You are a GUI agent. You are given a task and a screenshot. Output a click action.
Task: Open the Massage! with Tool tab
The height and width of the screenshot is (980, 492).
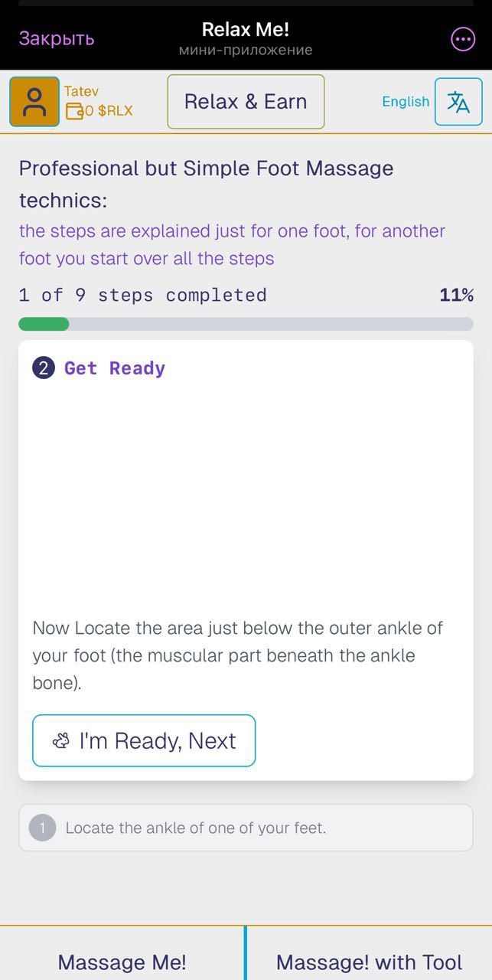coord(368,962)
